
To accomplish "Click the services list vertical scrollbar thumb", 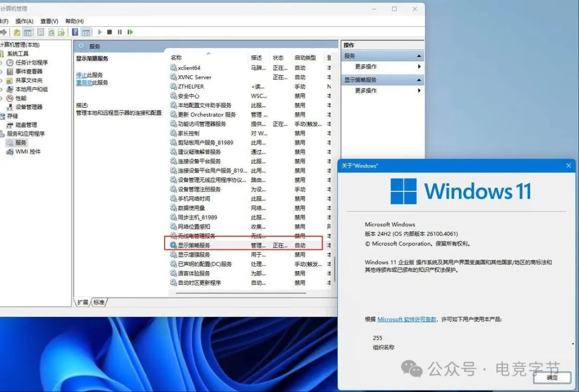I will click(335, 269).
